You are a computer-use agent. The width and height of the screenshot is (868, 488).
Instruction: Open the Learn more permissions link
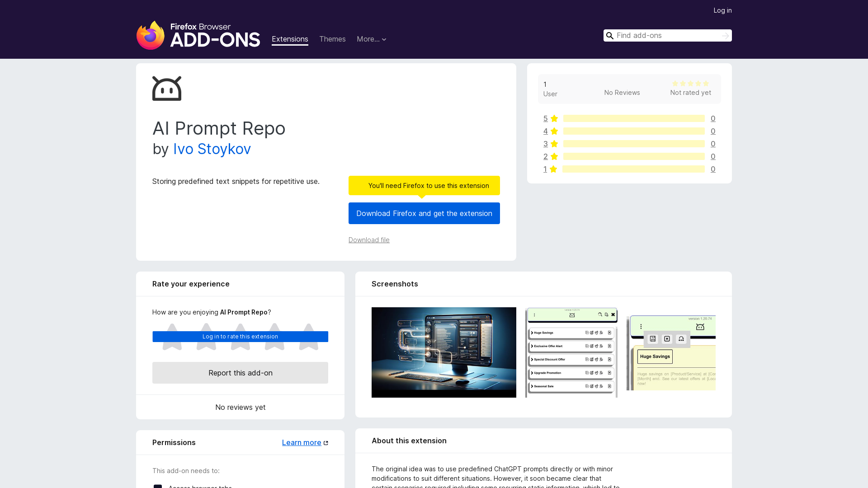302,443
